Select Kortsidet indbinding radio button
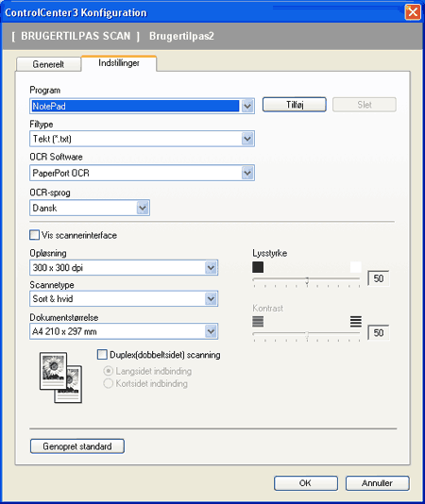Viewport: 425px width, 504px height. point(108,383)
